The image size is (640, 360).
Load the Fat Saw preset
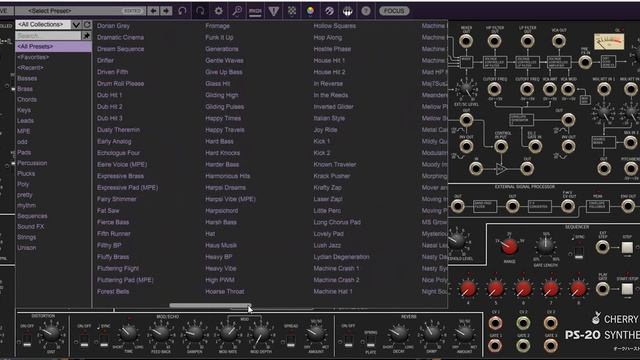point(108,211)
